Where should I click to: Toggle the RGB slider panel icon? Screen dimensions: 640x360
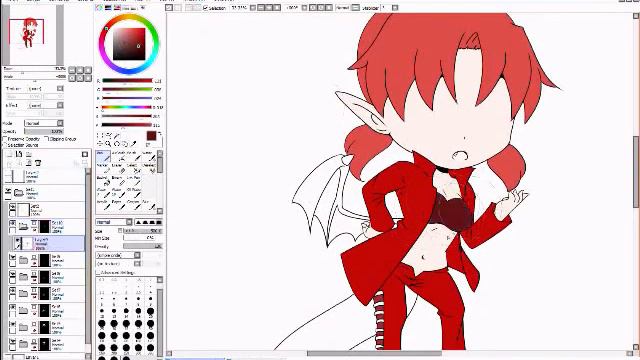point(108,8)
